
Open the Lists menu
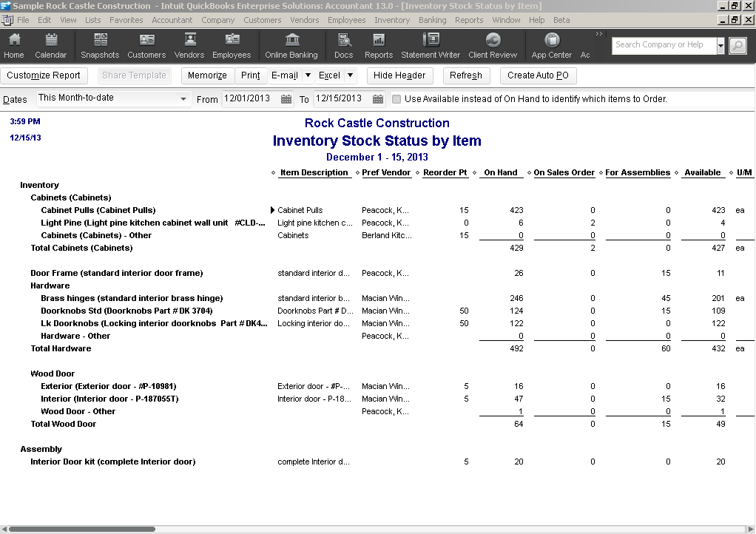point(93,20)
